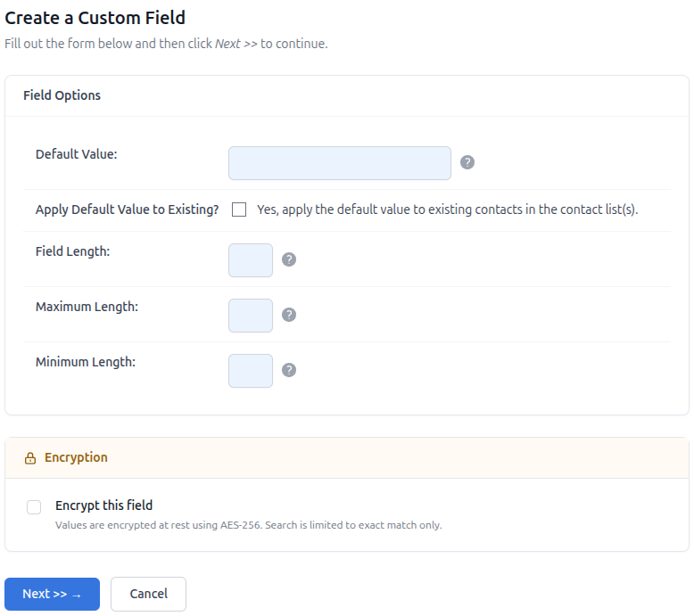Tick Apply Default Value to Existing checkbox
694x616 pixels.
(x=239, y=209)
